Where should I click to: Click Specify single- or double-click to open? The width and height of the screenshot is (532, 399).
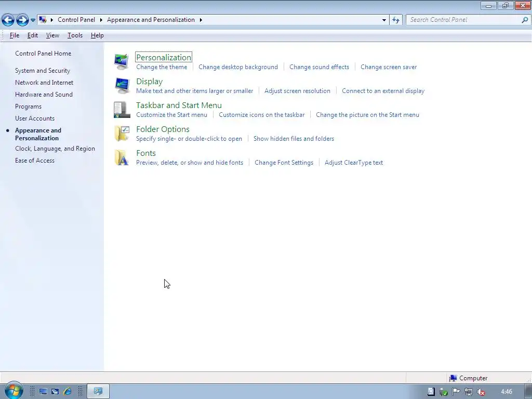(189, 138)
